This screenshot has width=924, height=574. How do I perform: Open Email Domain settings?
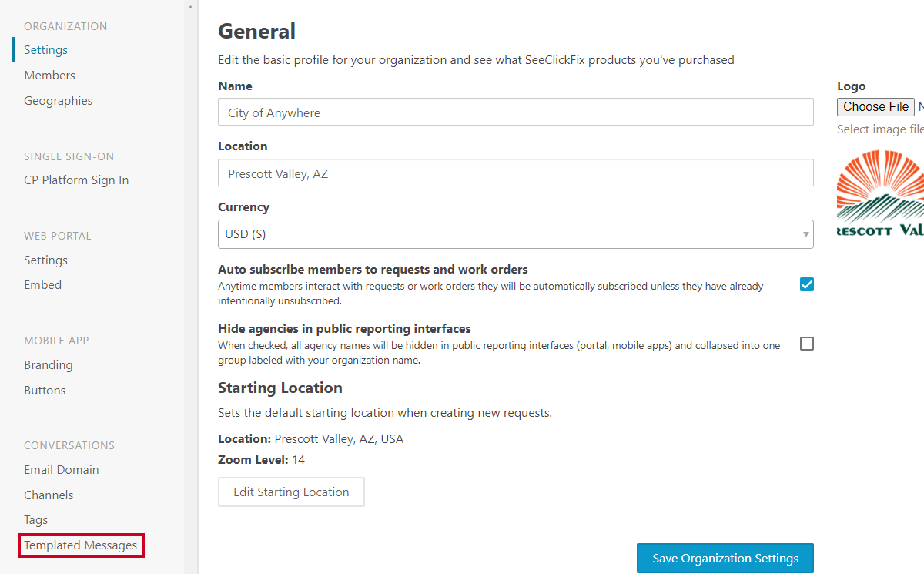point(61,470)
